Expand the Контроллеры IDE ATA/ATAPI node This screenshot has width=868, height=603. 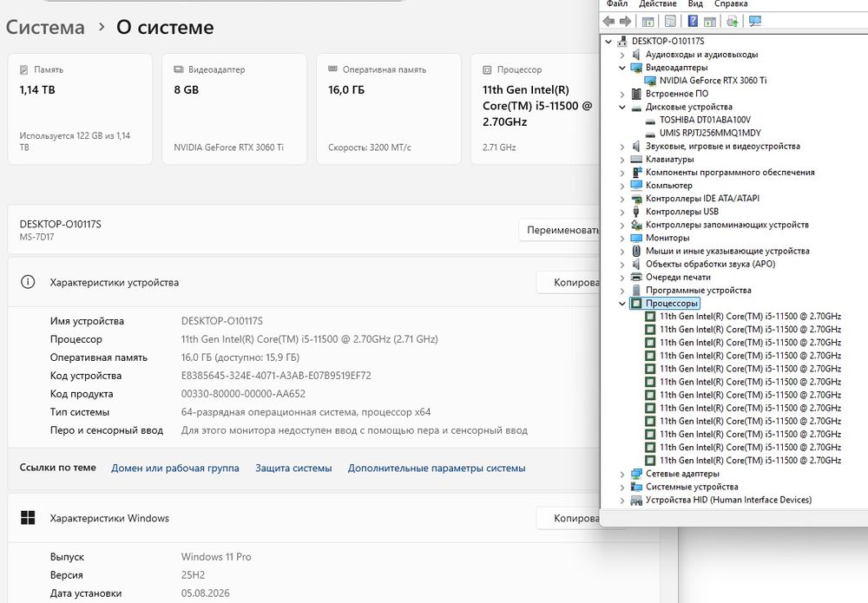622,199
